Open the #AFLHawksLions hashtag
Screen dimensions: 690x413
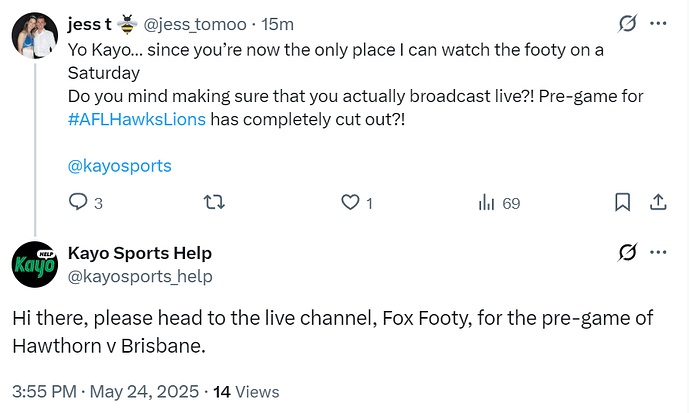tap(137, 121)
